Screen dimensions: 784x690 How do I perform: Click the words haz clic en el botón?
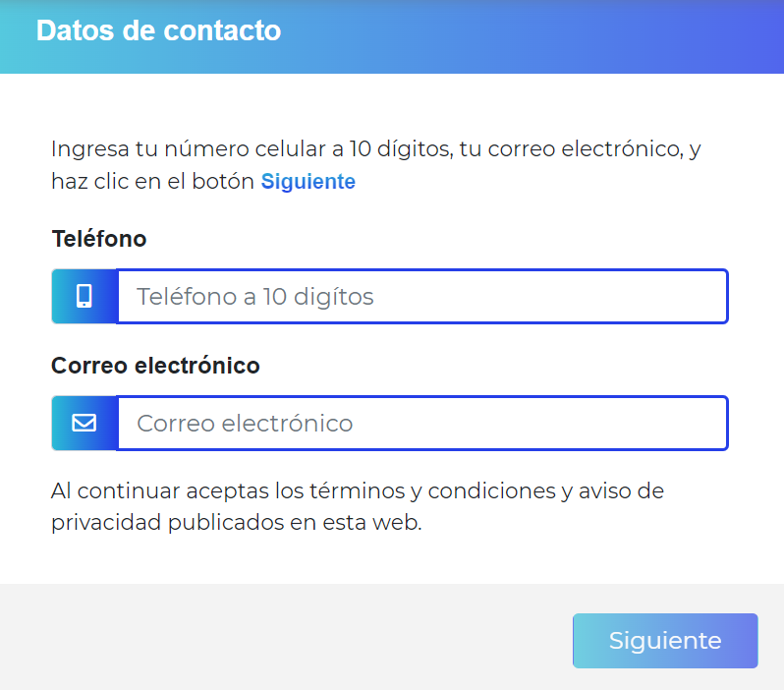click(x=152, y=182)
